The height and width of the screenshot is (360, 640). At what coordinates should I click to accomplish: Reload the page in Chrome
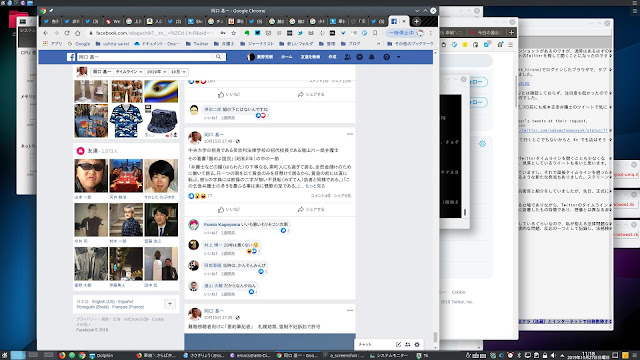coord(67,33)
